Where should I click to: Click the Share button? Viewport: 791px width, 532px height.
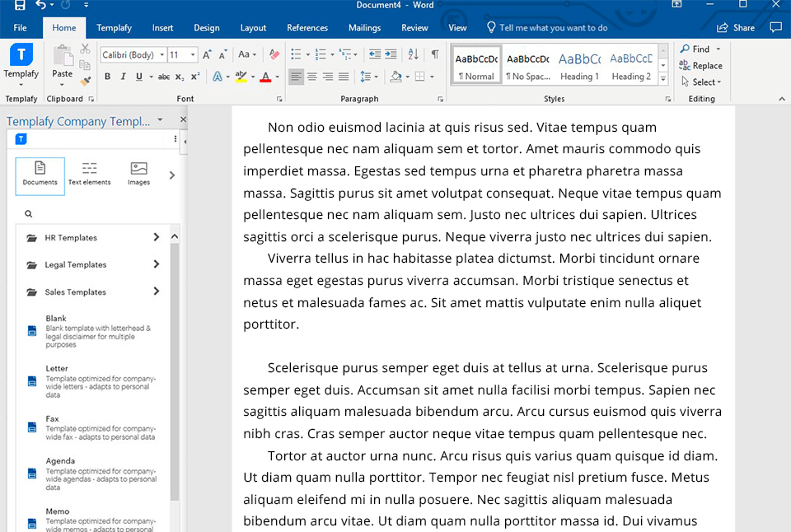[x=736, y=28]
